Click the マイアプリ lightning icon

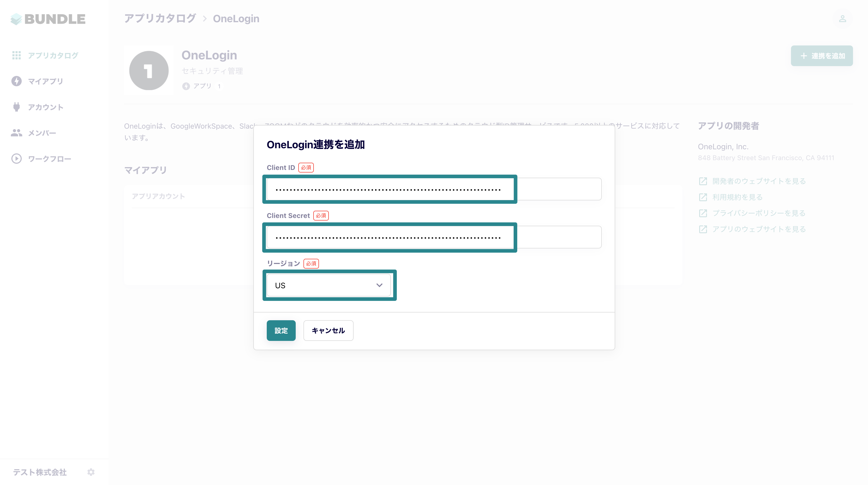pyautogui.click(x=17, y=81)
